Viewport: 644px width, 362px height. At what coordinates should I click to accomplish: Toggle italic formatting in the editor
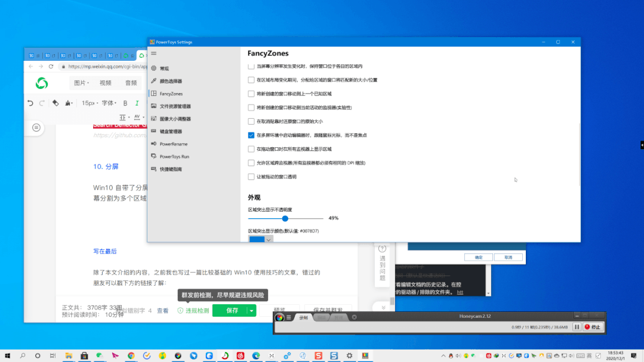136,103
